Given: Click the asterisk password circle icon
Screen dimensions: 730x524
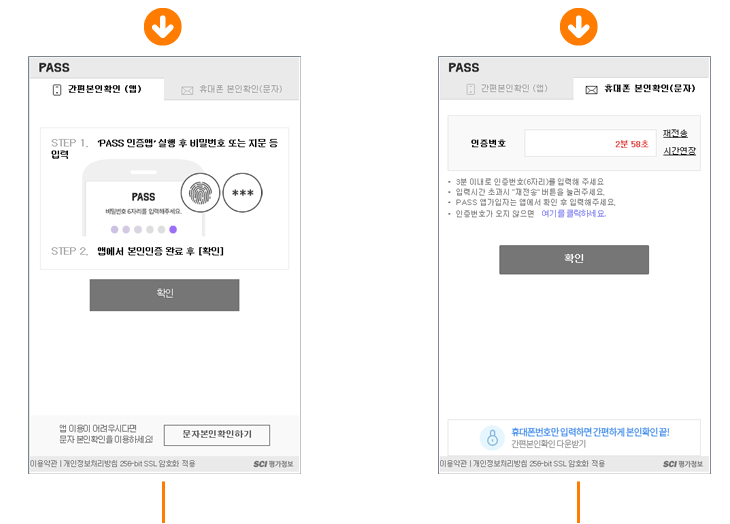Looking at the screenshot, I should tap(243, 193).
